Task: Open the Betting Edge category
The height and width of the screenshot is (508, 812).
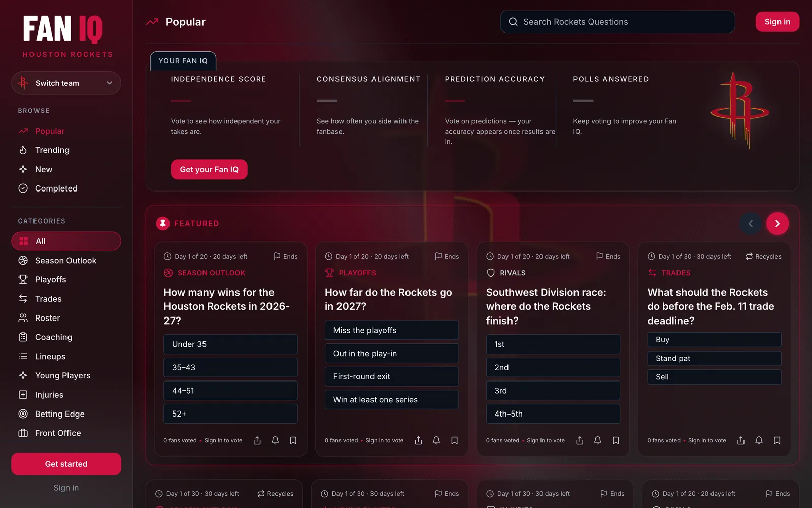Action: [x=66, y=414]
